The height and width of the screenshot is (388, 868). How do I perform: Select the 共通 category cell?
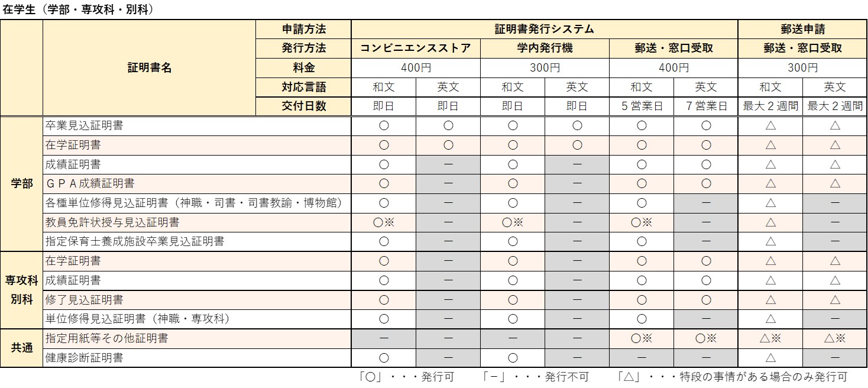tap(22, 348)
